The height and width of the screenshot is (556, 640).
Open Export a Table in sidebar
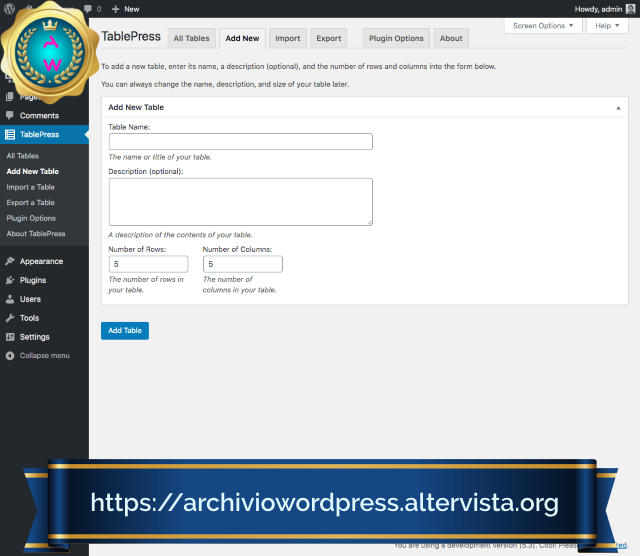[x=31, y=202]
